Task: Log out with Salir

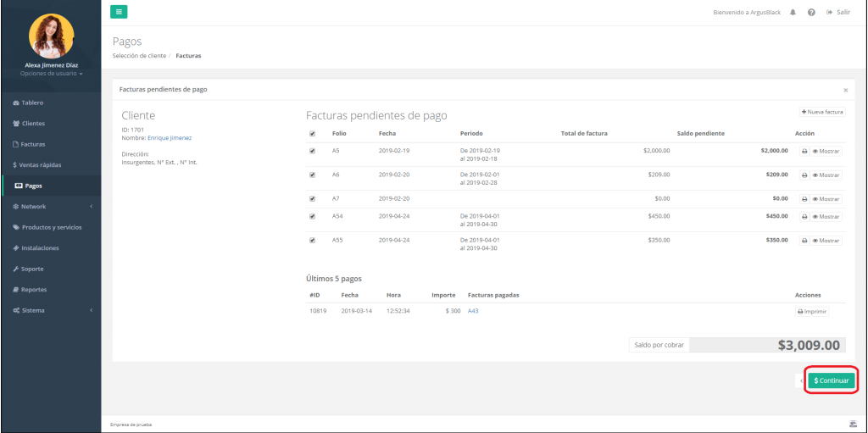Action: pos(838,12)
